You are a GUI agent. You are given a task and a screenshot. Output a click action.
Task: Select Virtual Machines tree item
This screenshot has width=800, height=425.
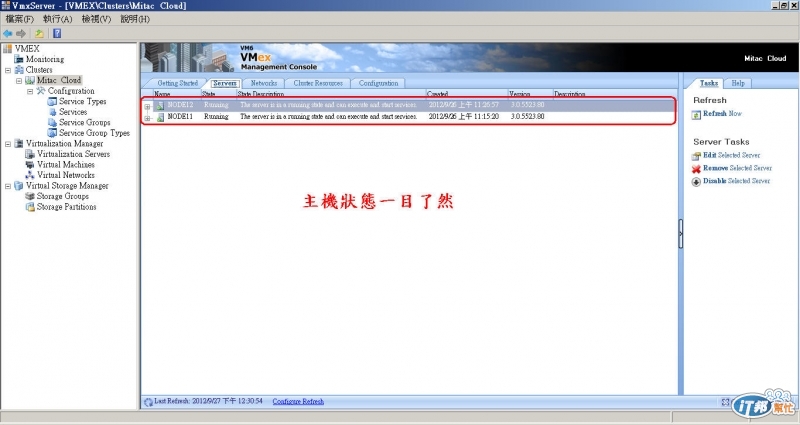coord(66,165)
